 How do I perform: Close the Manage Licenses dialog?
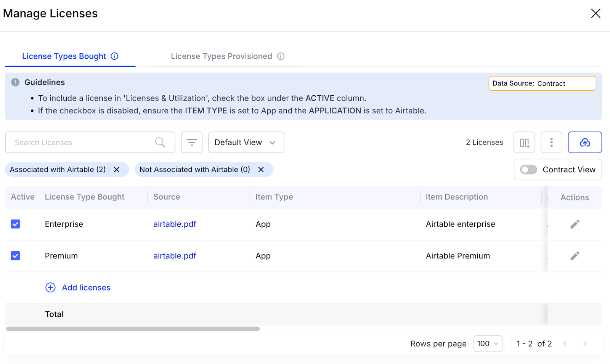596,13
